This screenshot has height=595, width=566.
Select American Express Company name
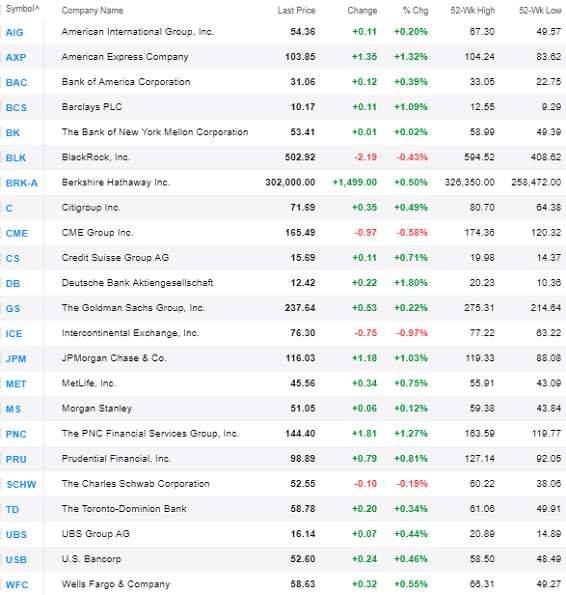click(125, 57)
